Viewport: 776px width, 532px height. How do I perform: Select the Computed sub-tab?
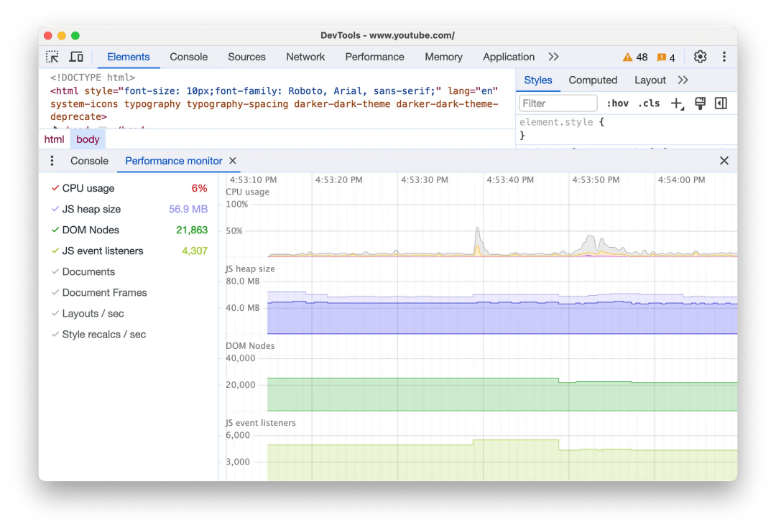593,80
